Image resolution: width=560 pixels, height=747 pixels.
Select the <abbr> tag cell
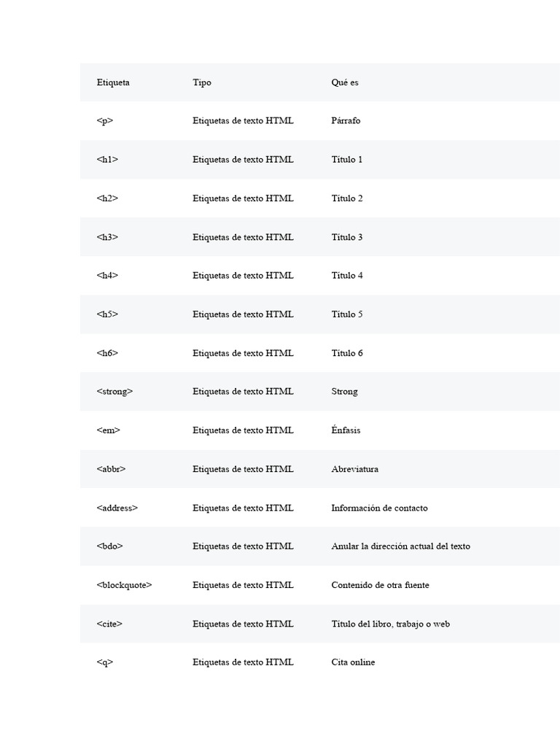click(x=111, y=469)
